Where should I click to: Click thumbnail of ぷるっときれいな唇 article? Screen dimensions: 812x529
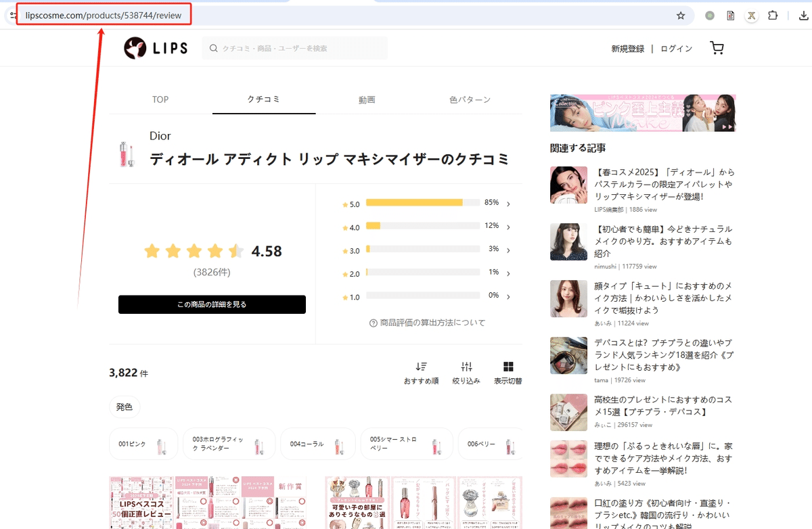(568, 459)
